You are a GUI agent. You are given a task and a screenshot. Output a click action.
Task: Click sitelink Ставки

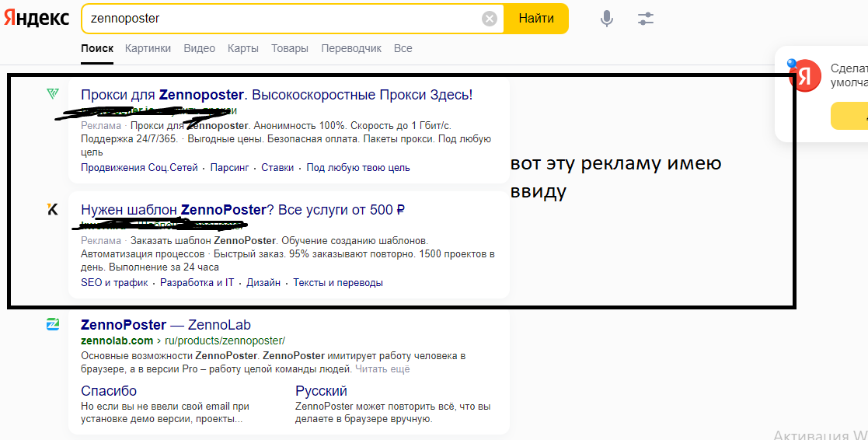point(277,168)
